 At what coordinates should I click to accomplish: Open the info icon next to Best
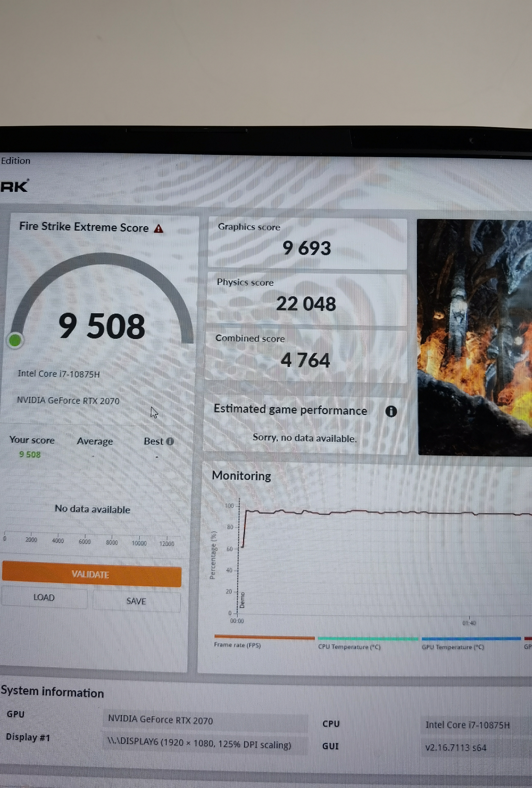170,441
